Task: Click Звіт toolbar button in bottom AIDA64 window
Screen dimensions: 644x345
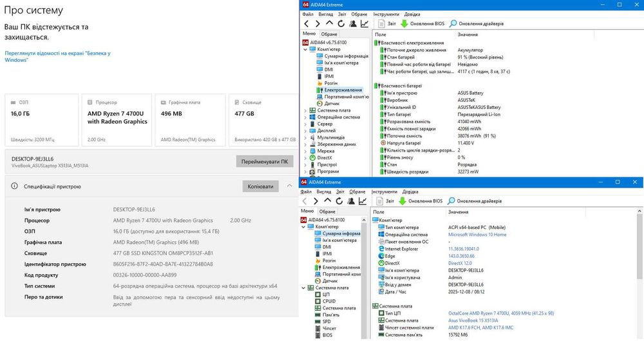Action: tap(385, 201)
